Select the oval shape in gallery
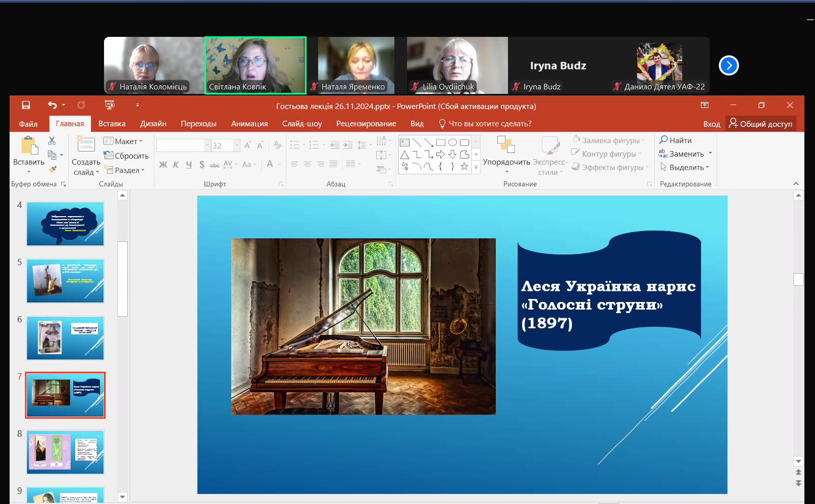Screen dimensions: 815x504 click(x=453, y=142)
